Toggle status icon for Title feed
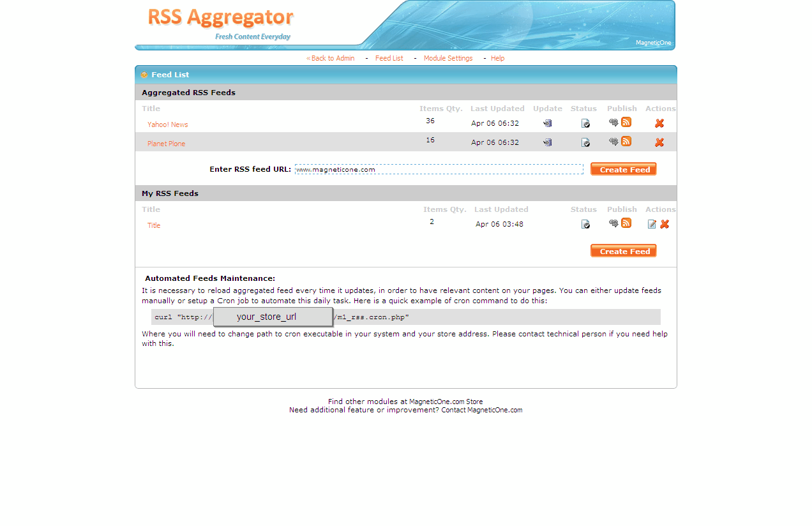The height and width of the screenshot is (526, 812). coord(585,224)
